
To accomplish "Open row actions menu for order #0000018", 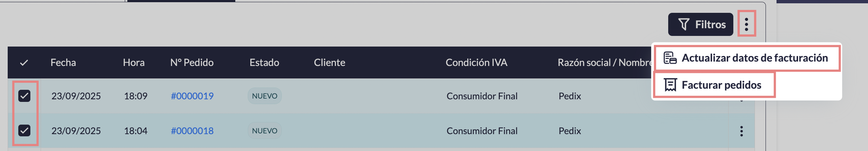I will pyautogui.click(x=741, y=131).
